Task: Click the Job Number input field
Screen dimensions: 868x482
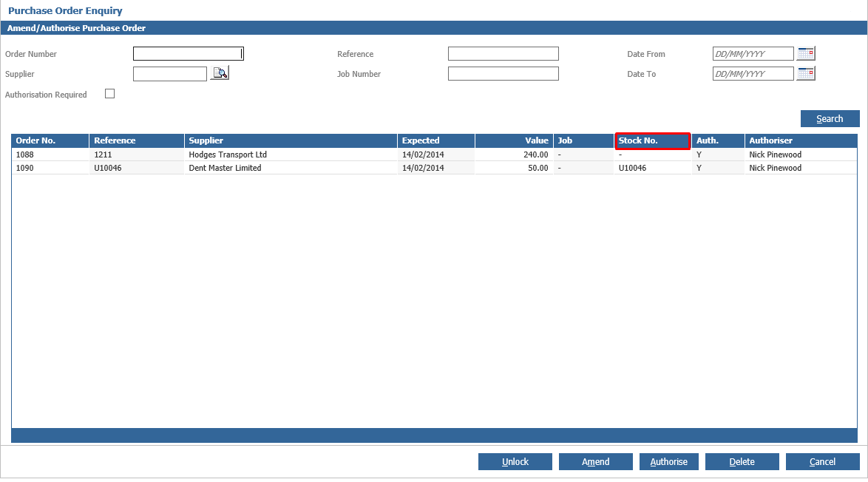Action: (503, 74)
